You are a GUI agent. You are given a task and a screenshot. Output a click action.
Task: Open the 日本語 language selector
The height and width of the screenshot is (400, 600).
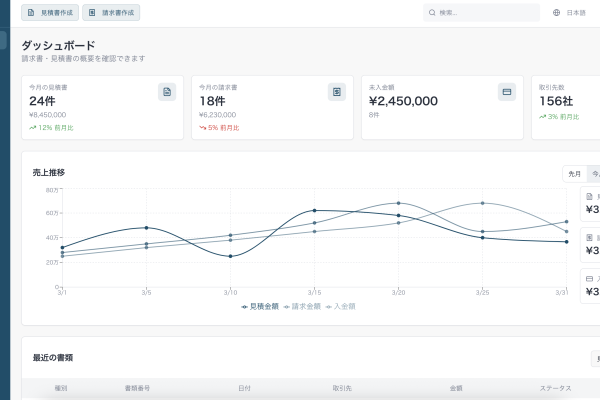pyautogui.click(x=575, y=13)
